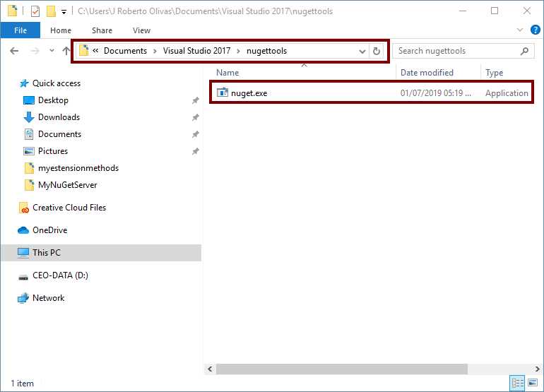Screen dimensions: 544x392
Task: Select the nuget.exe file
Action: [372, 93]
